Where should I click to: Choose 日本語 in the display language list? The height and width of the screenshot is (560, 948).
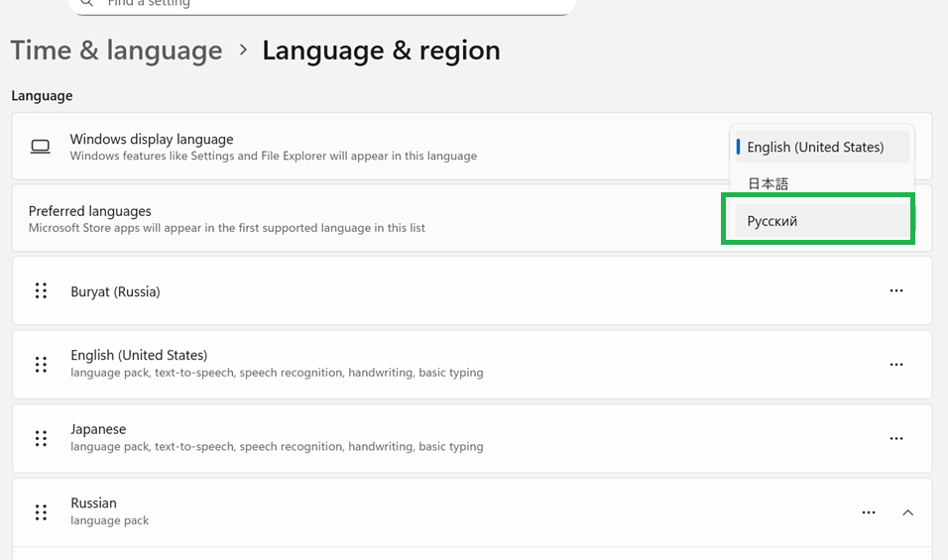(x=822, y=183)
